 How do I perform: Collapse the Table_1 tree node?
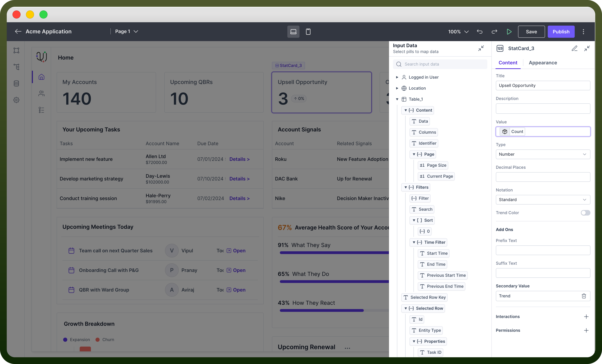(x=397, y=99)
